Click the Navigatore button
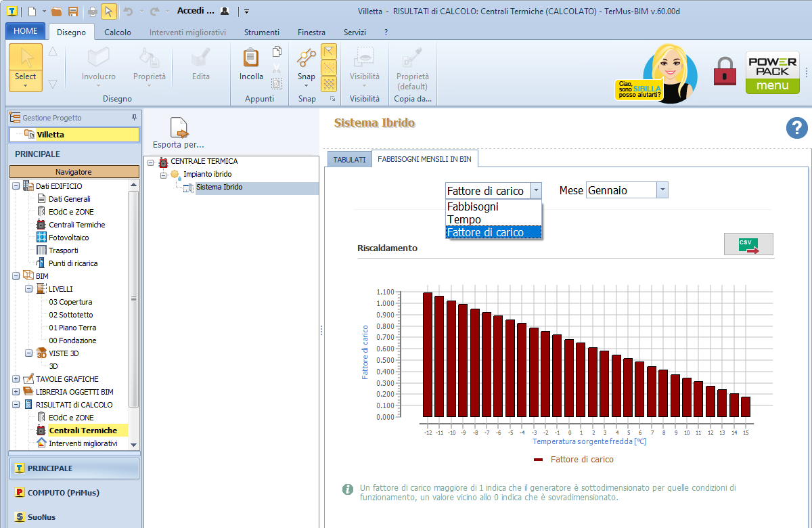Screen dimensions: 812x528 tap(74, 172)
